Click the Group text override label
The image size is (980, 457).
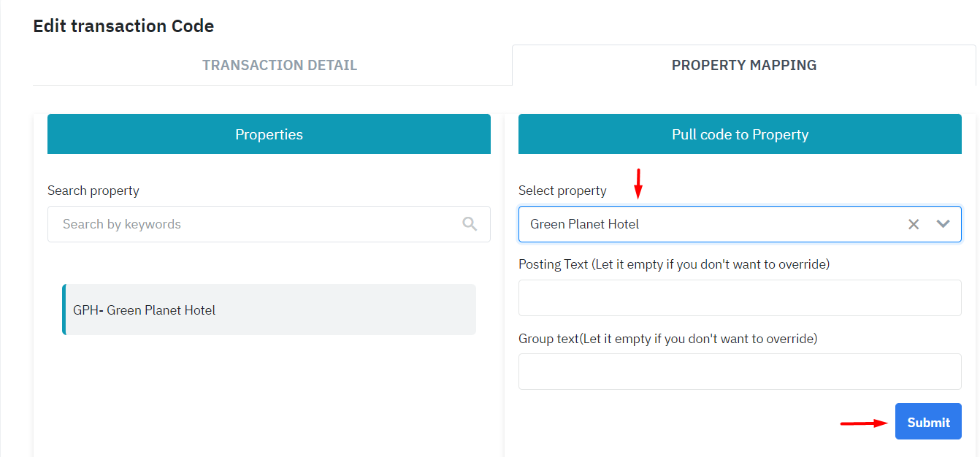[x=667, y=339]
